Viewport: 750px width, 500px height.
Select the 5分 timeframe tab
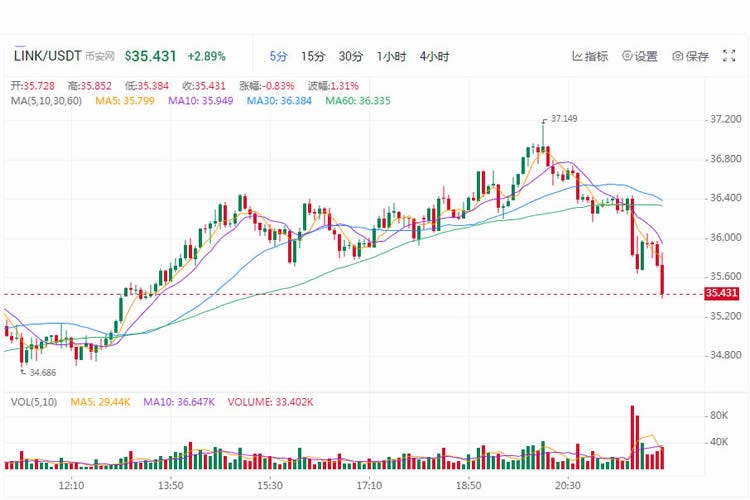click(278, 56)
